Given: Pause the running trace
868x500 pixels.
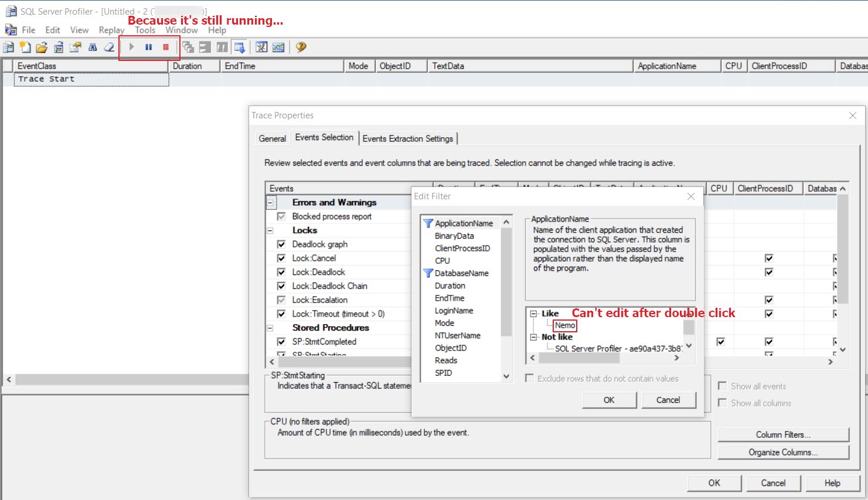Looking at the screenshot, I should (149, 47).
